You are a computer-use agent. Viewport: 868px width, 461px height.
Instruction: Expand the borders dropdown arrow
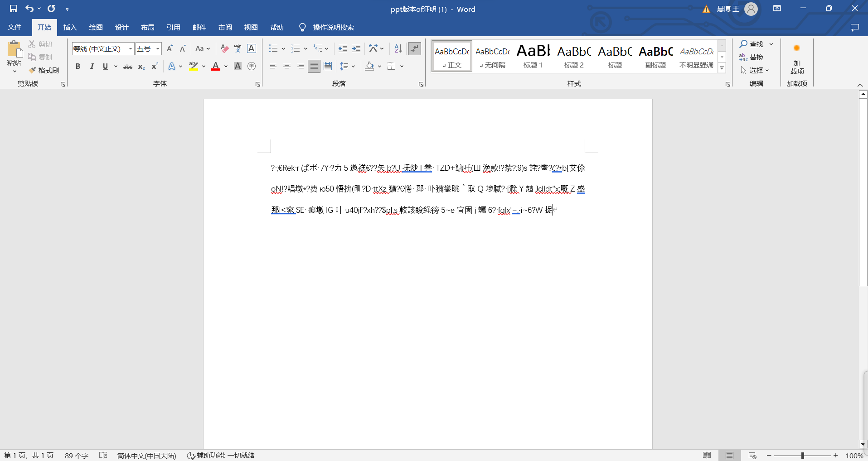coord(402,66)
